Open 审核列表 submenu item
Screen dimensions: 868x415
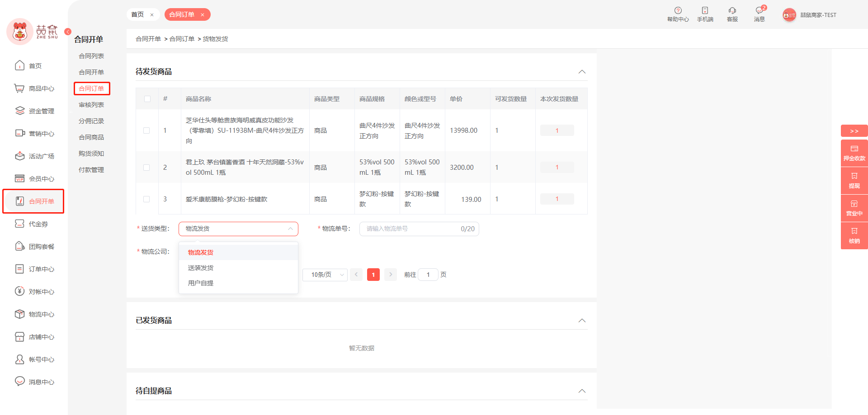(91, 105)
